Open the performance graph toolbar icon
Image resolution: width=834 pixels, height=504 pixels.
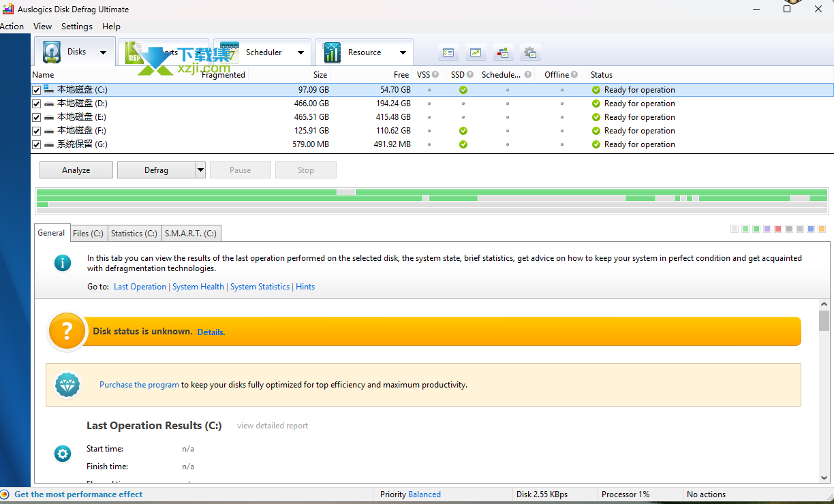(x=476, y=52)
